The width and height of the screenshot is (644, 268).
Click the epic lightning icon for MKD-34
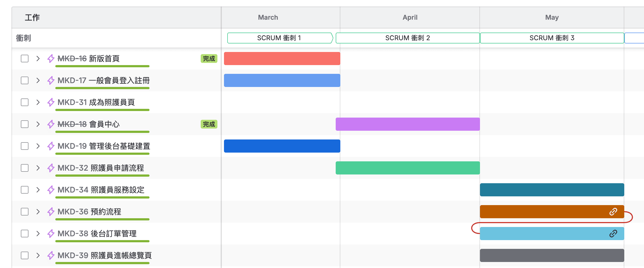click(51, 190)
